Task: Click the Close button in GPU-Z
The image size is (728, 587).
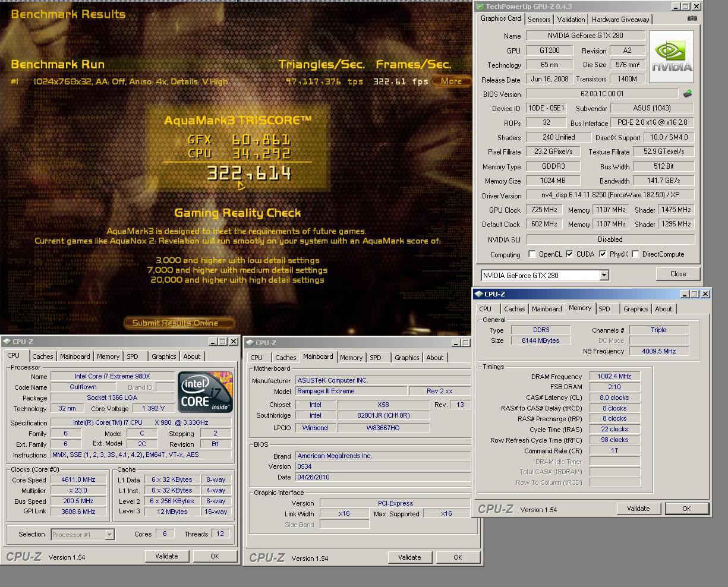Action: click(x=678, y=274)
